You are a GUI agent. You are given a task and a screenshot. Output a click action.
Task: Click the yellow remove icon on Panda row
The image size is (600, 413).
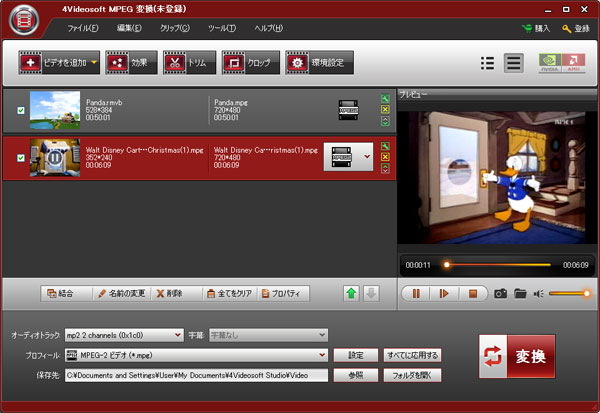[x=385, y=109]
